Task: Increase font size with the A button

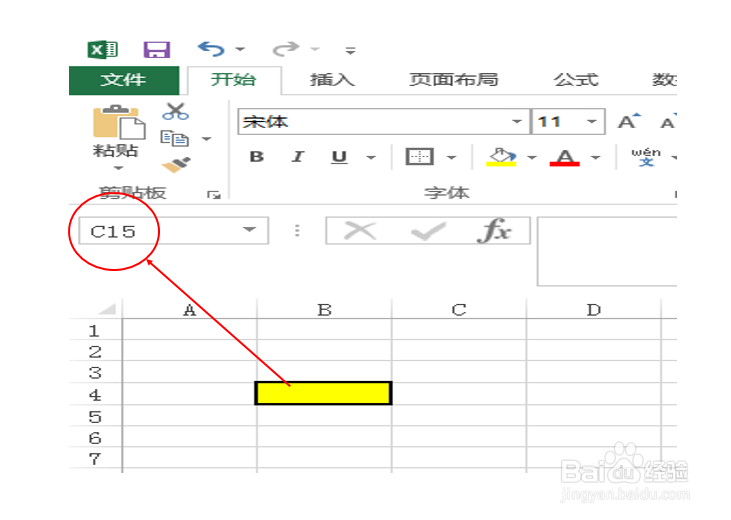Action: 629,122
